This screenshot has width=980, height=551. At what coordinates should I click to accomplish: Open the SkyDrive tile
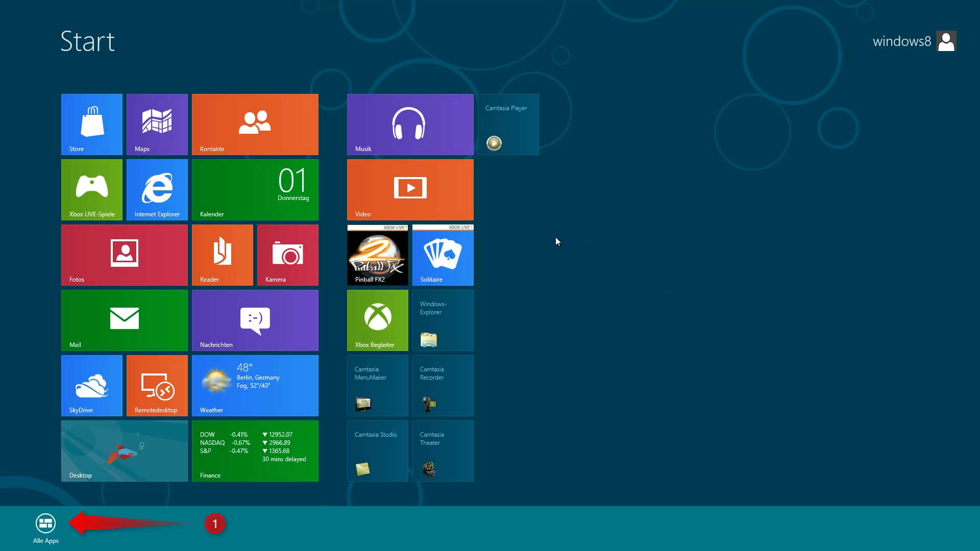click(92, 385)
